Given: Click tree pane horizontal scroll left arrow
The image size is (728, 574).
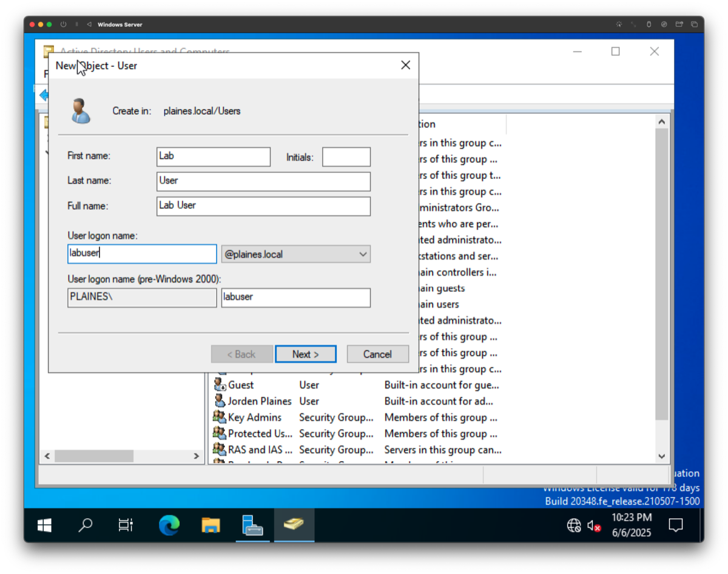Looking at the screenshot, I should (47, 456).
